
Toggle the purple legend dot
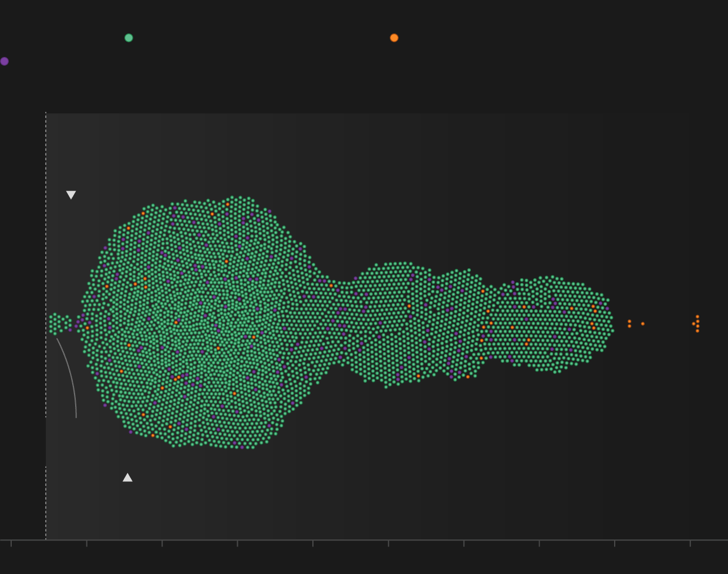pos(5,62)
